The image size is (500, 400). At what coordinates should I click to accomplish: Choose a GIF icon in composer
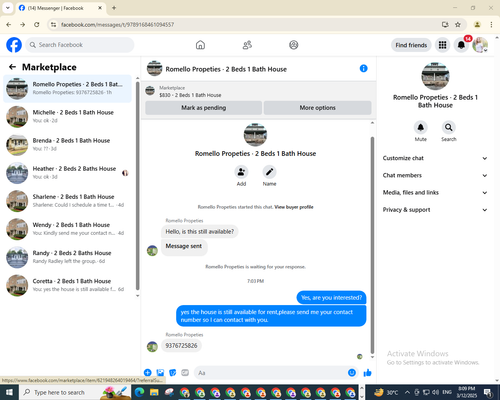click(x=185, y=373)
